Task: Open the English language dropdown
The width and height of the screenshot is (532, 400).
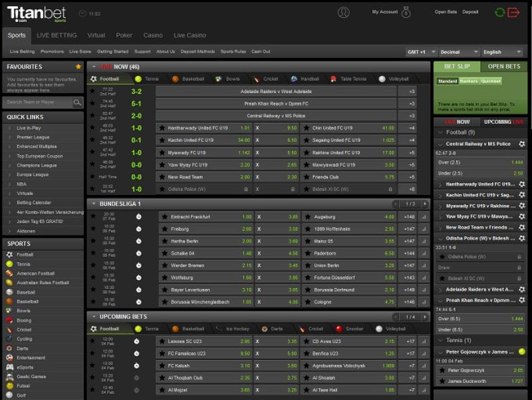Action: 502,52
